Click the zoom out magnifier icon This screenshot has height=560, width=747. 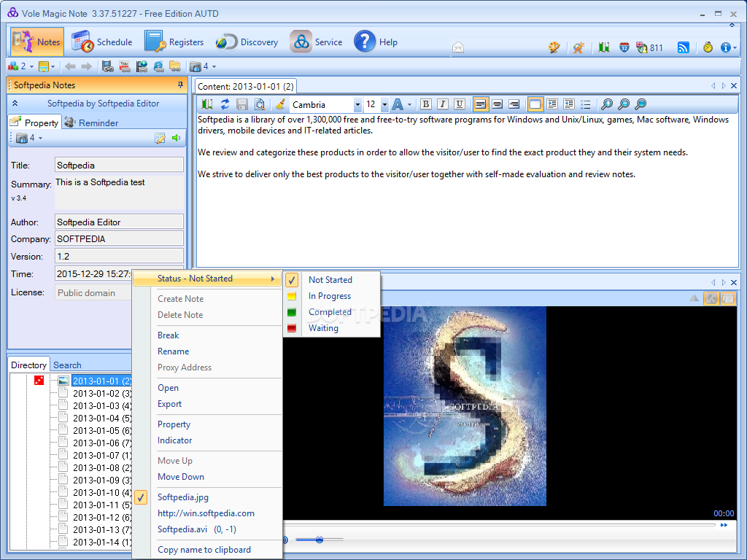point(624,104)
